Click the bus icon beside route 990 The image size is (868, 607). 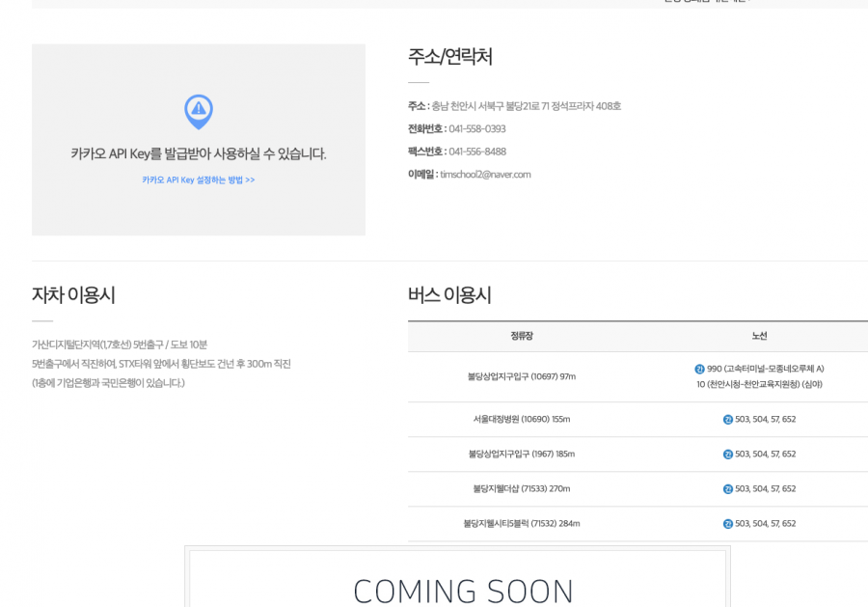coord(699,369)
